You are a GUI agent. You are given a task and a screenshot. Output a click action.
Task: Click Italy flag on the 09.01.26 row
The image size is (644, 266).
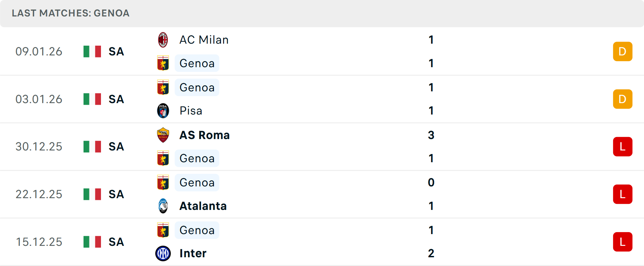click(x=92, y=52)
